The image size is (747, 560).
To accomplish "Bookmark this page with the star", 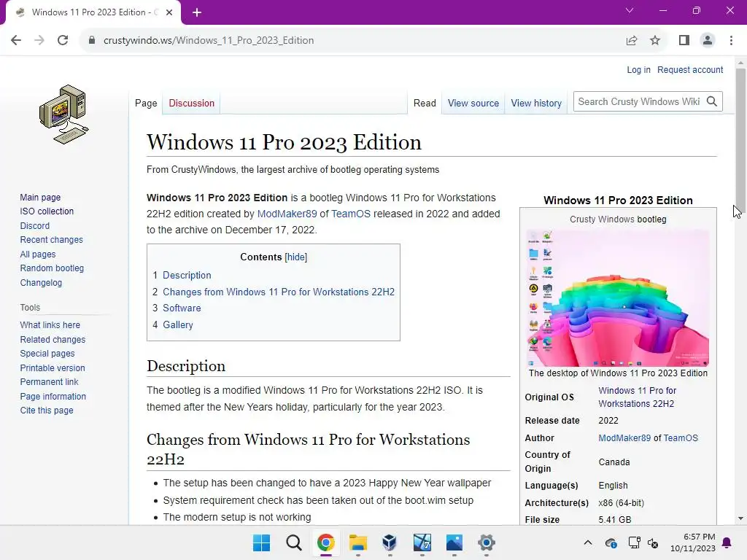I will coord(655,41).
